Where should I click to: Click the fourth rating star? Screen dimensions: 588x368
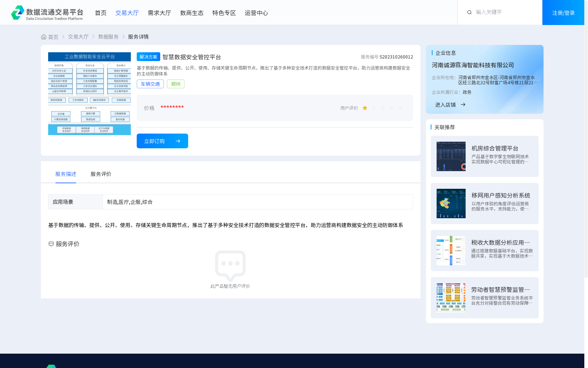(391, 108)
